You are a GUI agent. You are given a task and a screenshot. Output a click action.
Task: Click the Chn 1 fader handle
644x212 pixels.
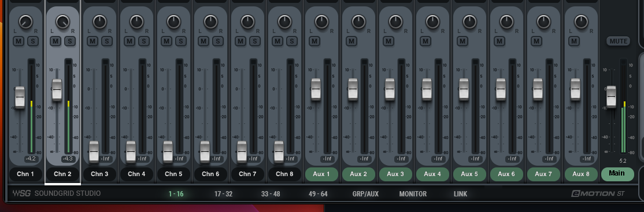pyautogui.click(x=20, y=97)
